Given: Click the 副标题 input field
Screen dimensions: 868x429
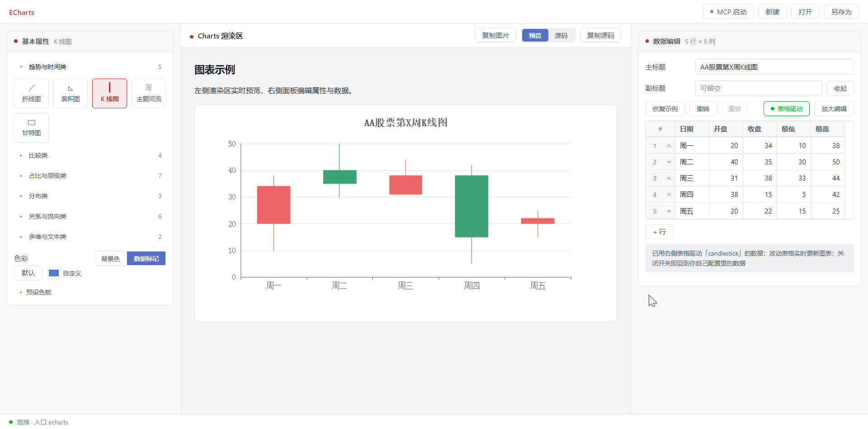Looking at the screenshot, I should click(759, 89).
